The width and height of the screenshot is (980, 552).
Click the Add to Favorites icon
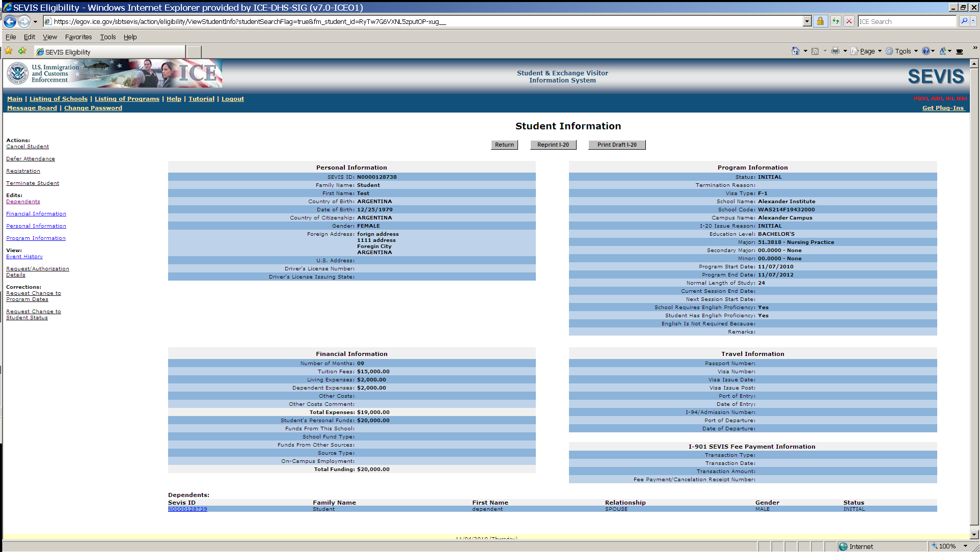pyautogui.click(x=22, y=51)
